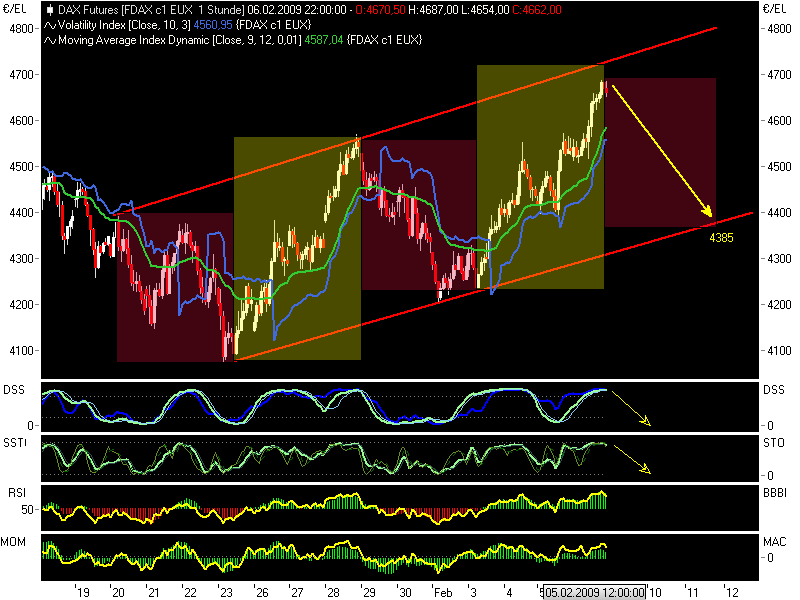Screen dimensions: 800x600
Task: Click the MOM panel label
Action: pos(15,541)
